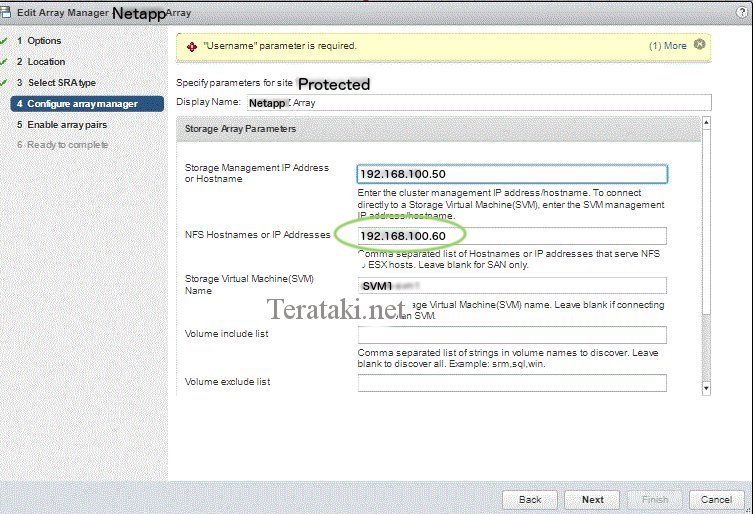Click the green checkmark beside Select SRA type
Screen dimensions: 753x514
4,83
